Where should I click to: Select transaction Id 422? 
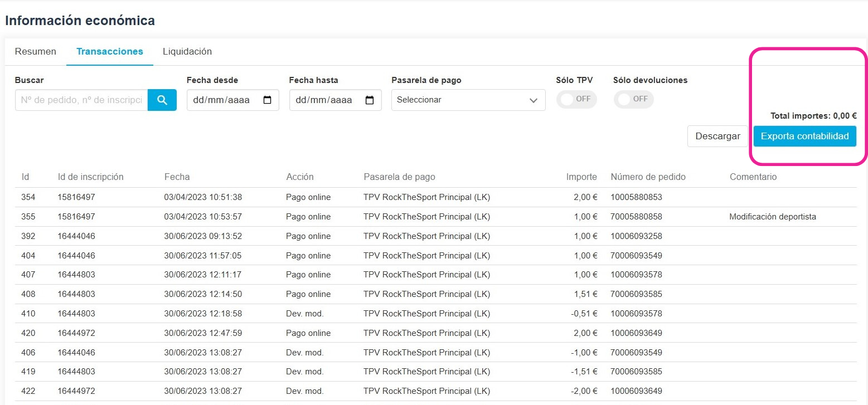point(28,391)
